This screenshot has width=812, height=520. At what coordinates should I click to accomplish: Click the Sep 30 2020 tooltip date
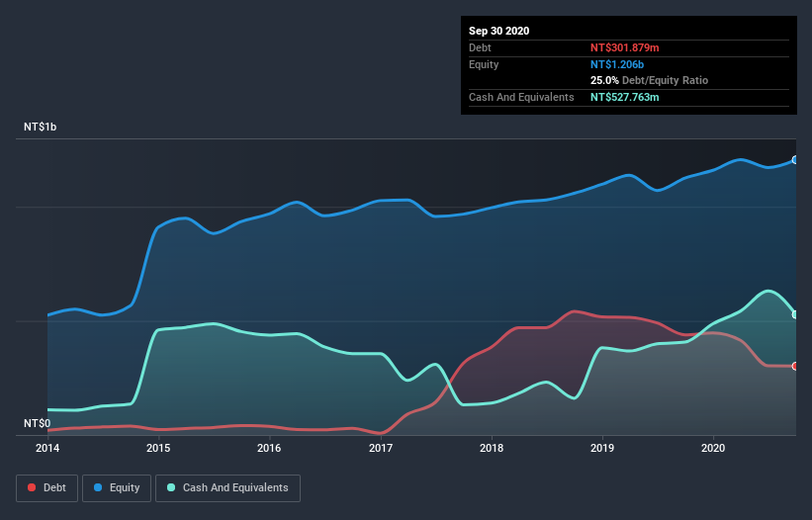click(498, 31)
